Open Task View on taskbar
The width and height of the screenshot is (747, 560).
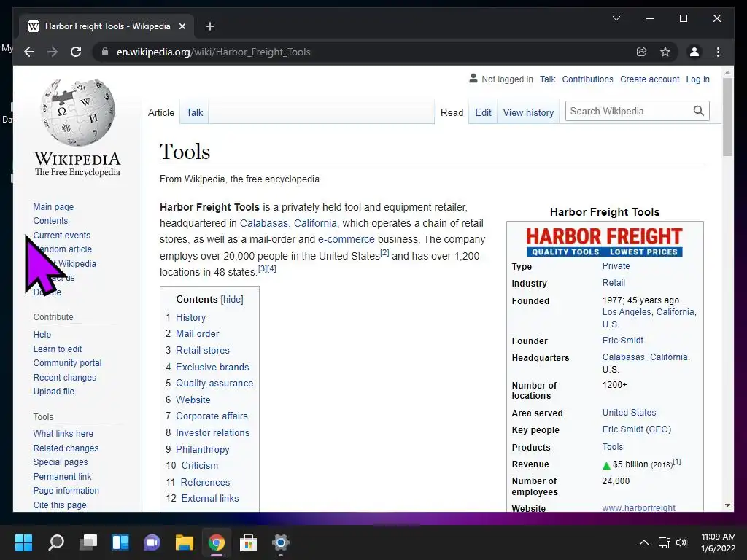point(88,542)
